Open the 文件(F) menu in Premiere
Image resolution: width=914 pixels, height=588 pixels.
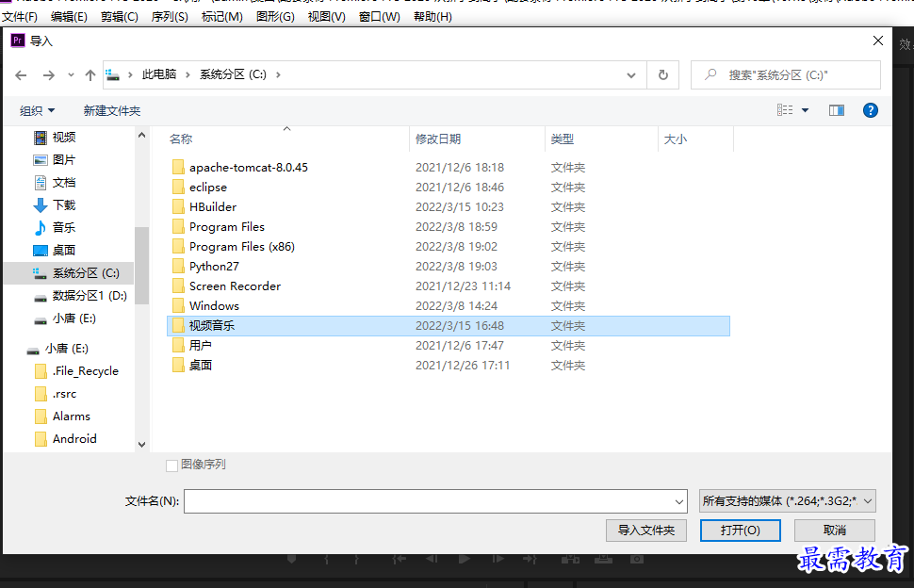click(20, 17)
